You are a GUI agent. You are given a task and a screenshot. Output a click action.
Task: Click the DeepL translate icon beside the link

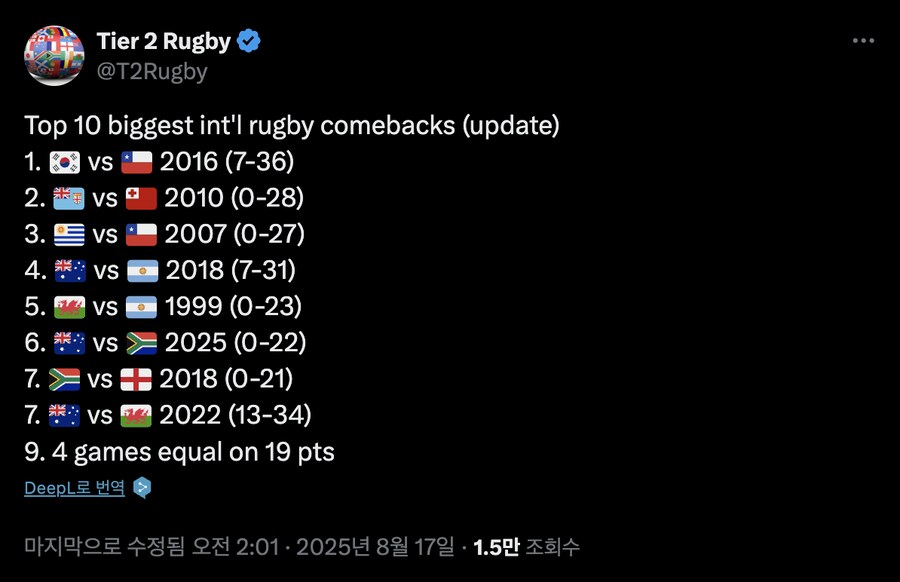coord(141,486)
